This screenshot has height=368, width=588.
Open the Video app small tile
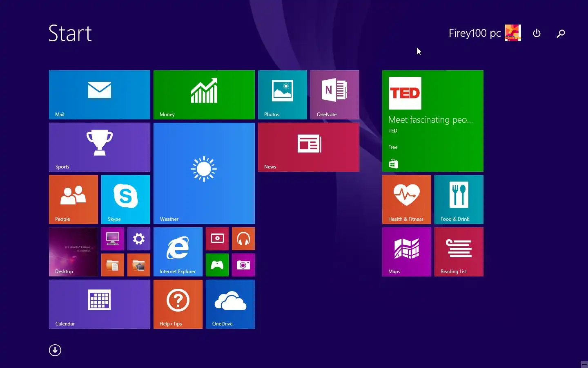pos(217,239)
